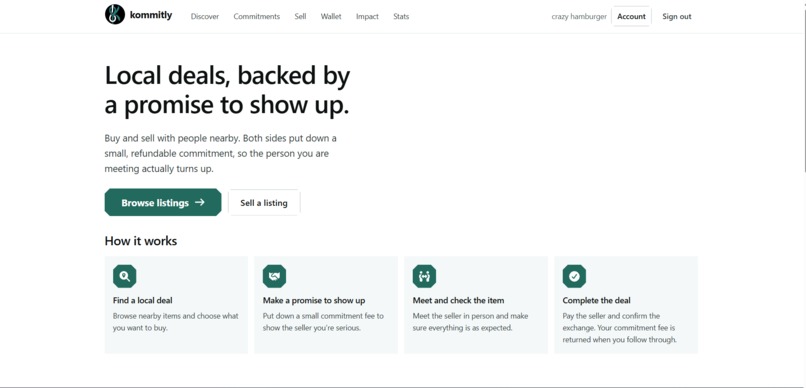Click the Browse nearby items description
This screenshot has height=388, width=806.
[176, 322]
